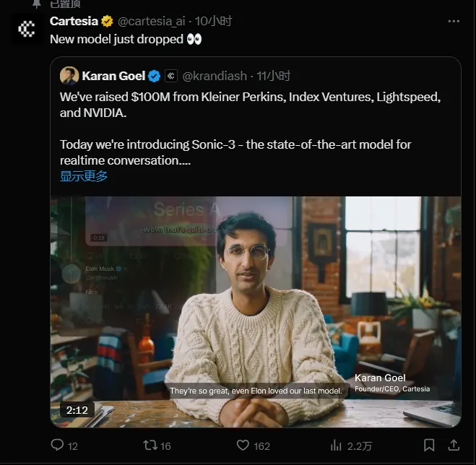Play the Sonic-3 announcement video

click(x=256, y=310)
